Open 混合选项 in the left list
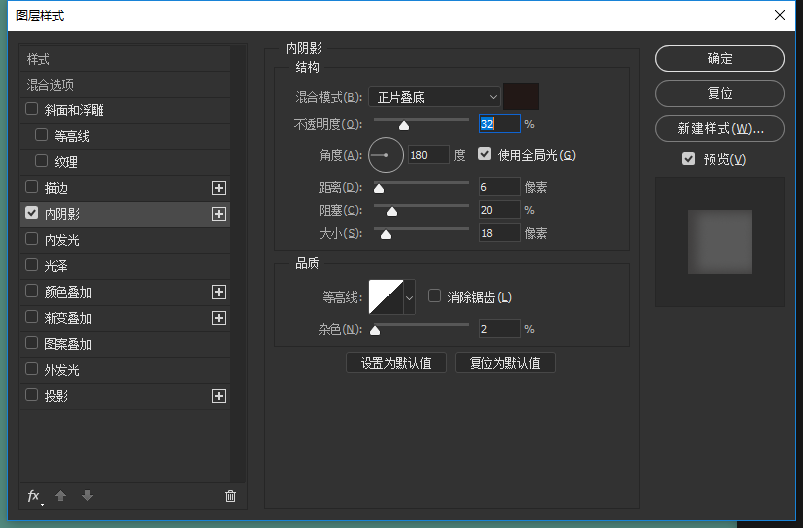Screen dimensions: 803x528 pos(124,85)
